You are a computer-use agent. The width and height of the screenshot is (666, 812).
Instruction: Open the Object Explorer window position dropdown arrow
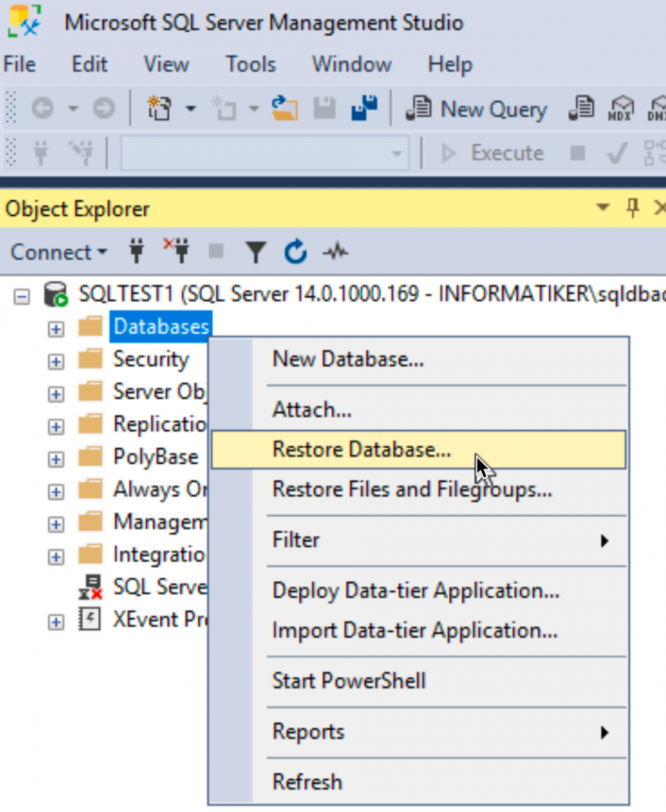(x=602, y=209)
